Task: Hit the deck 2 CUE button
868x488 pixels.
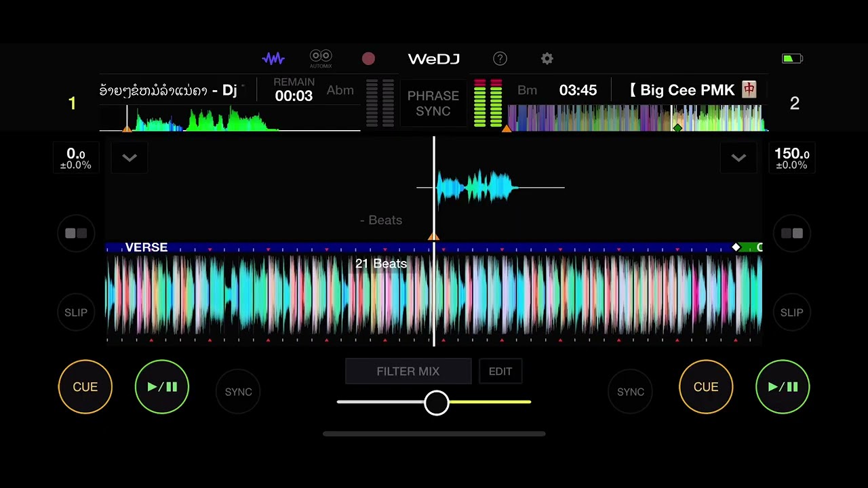Action: click(706, 387)
